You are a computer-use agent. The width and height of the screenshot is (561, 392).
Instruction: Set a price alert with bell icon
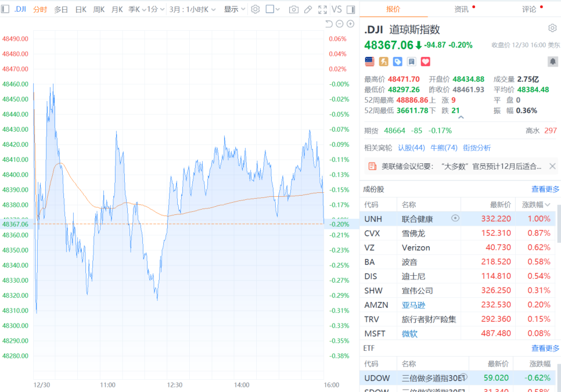tap(553, 62)
